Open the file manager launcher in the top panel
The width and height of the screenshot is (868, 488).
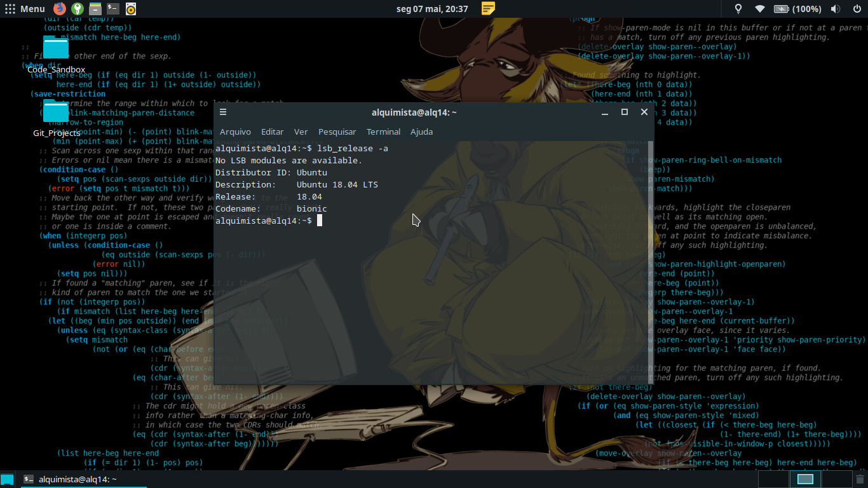click(95, 9)
